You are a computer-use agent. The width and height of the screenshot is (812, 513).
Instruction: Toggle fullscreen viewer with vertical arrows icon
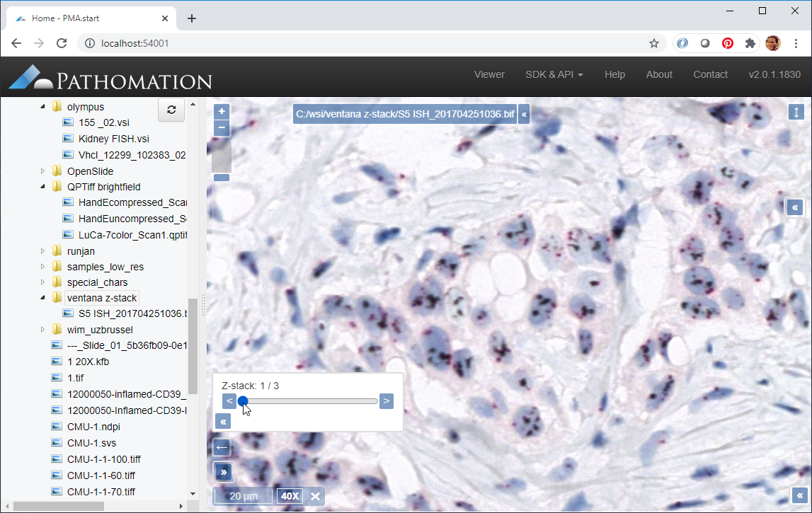point(796,113)
